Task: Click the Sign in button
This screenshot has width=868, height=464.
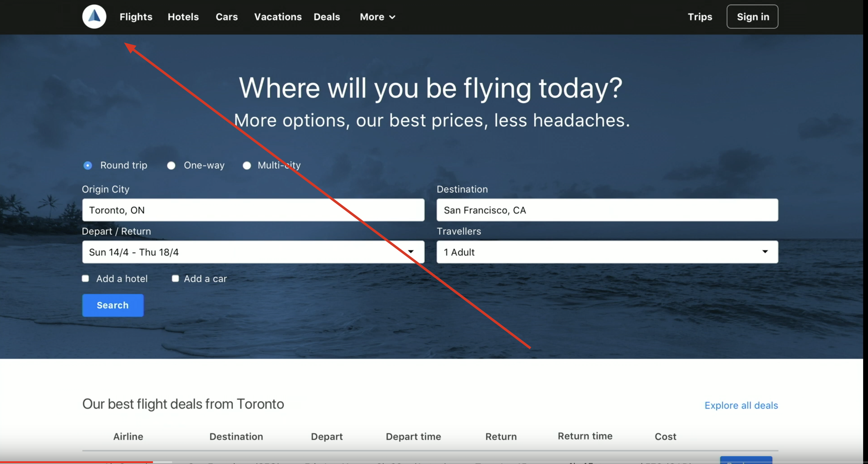Action: (752, 17)
